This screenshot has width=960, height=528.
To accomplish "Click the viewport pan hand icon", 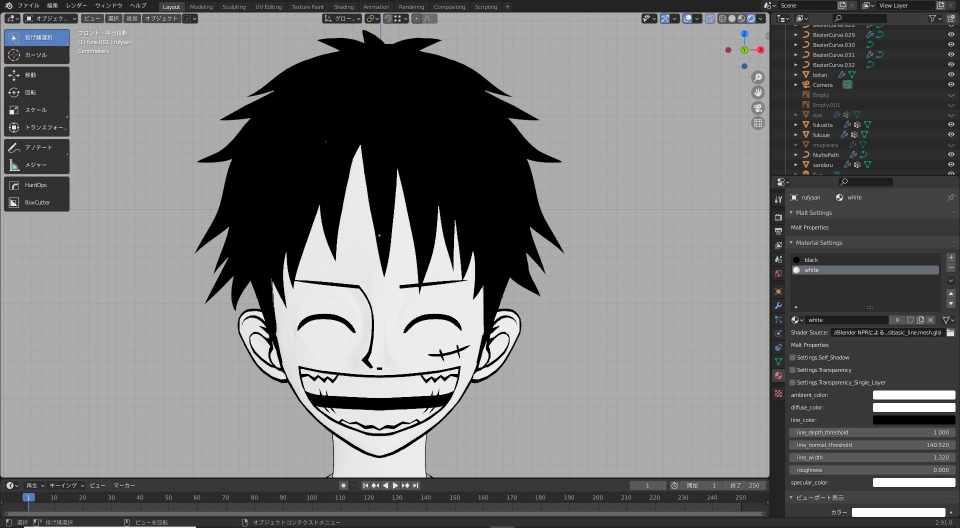I will [x=758, y=92].
